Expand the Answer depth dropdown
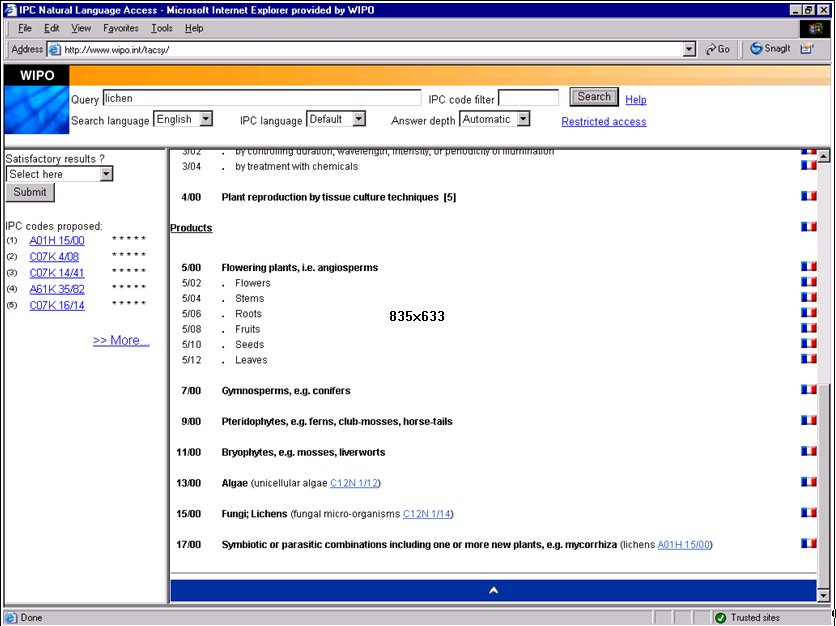This screenshot has height=626, width=836. pyautogui.click(x=522, y=119)
